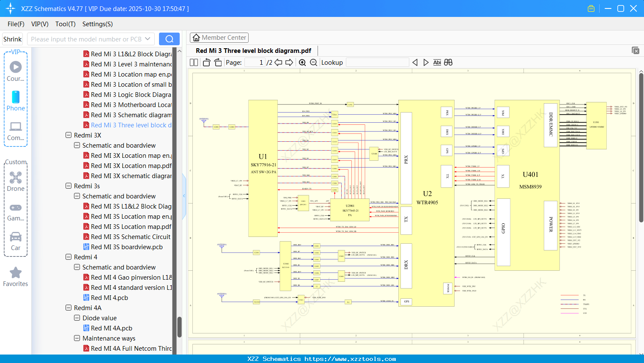The width and height of the screenshot is (644, 363).
Task: Toggle two-page view mode
Action: tap(194, 62)
